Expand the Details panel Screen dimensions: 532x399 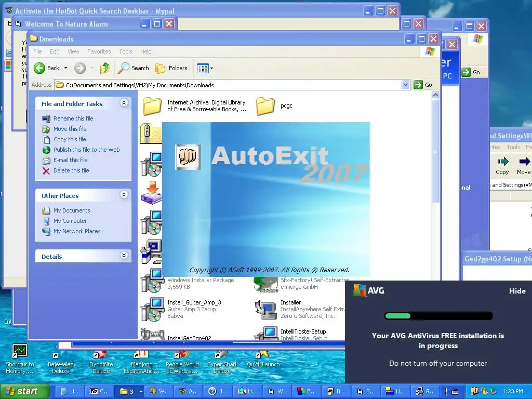[x=124, y=256]
